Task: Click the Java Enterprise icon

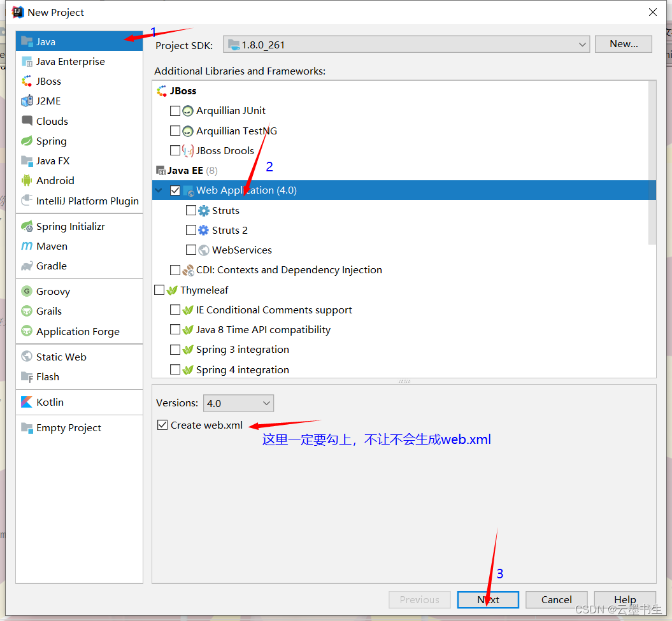Action: click(27, 62)
